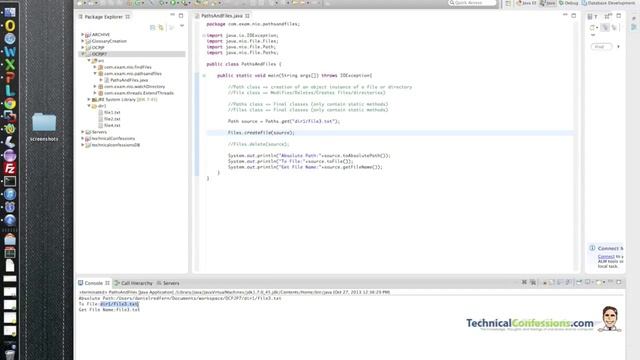Open the Open Perspective button
The height and width of the screenshot is (360, 640).
(x=508, y=3)
